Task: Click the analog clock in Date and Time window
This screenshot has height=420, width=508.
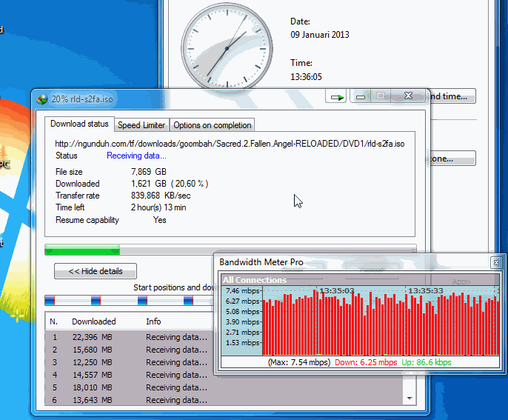Action: click(x=227, y=49)
